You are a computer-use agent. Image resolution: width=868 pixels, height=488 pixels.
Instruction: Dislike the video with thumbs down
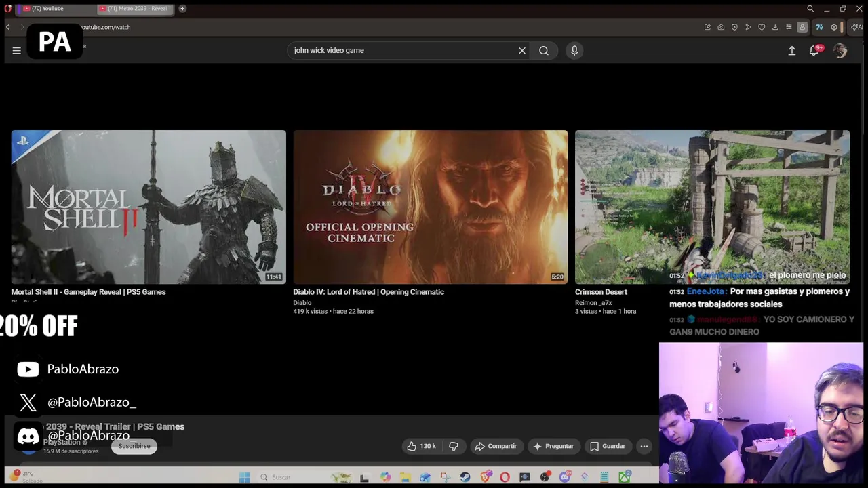(453, 446)
